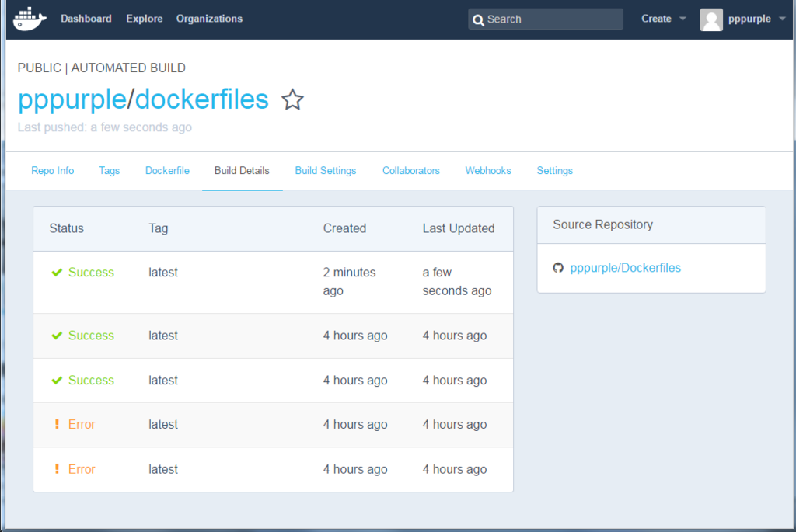
Task: Open the repository Settings tab
Action: click(554, 170)
